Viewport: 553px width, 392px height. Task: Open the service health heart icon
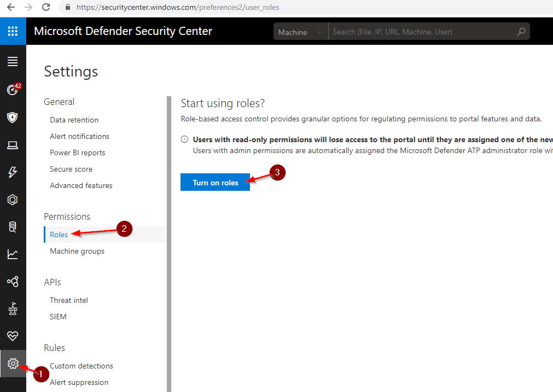click(13, 336)
